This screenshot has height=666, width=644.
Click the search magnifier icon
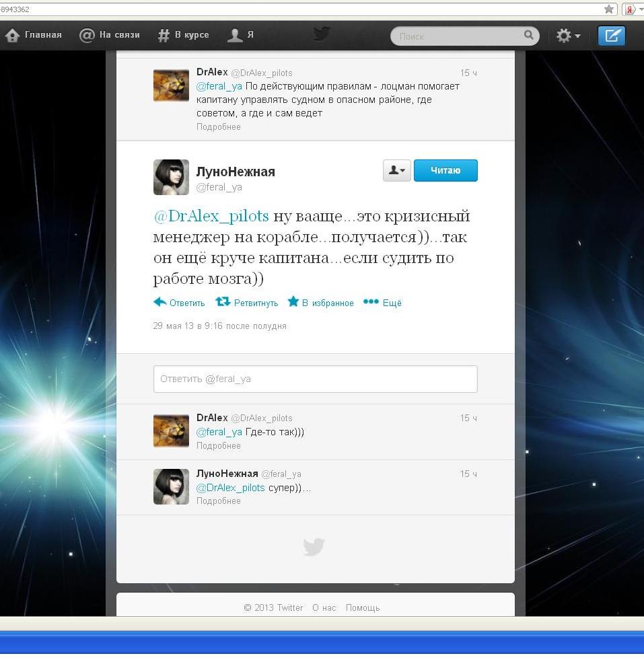pyautogui.click(x=529, y=35)
